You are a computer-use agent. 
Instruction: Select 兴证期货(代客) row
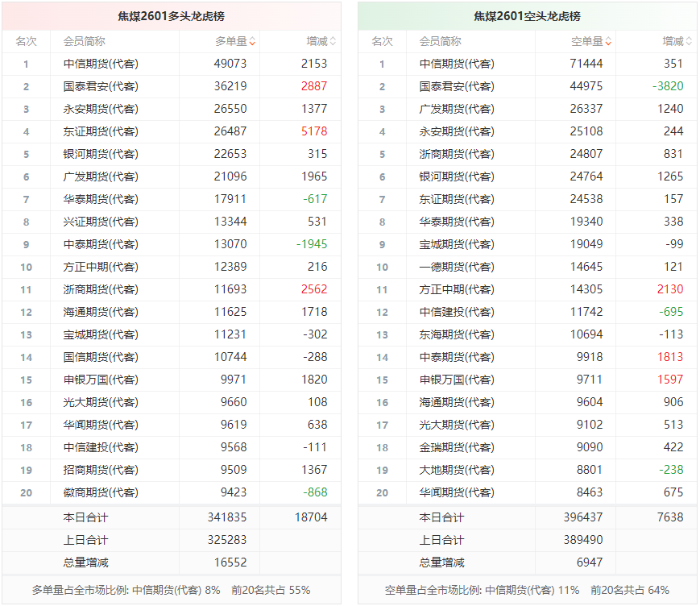tap(172, 222)
